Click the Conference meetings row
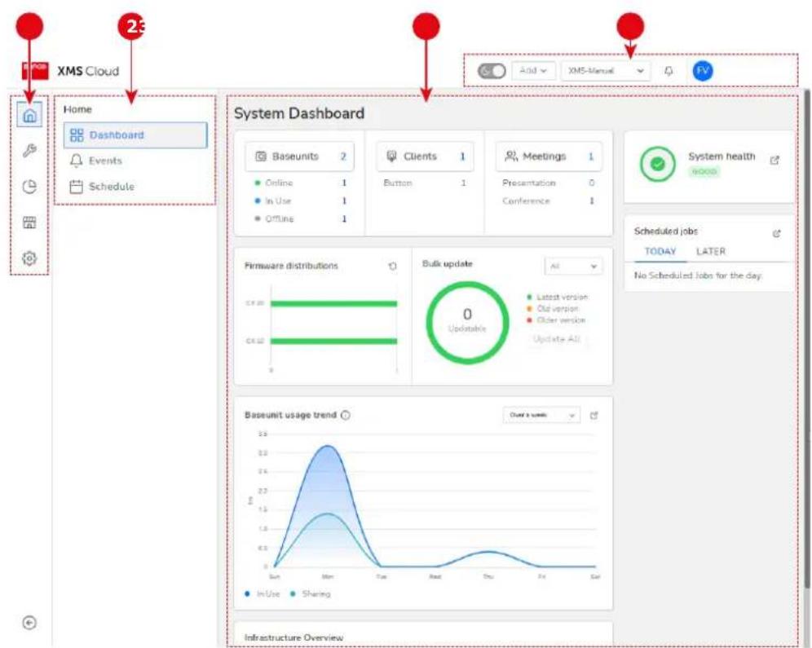This screenshot has width=812, height=648. coord(549,201)
